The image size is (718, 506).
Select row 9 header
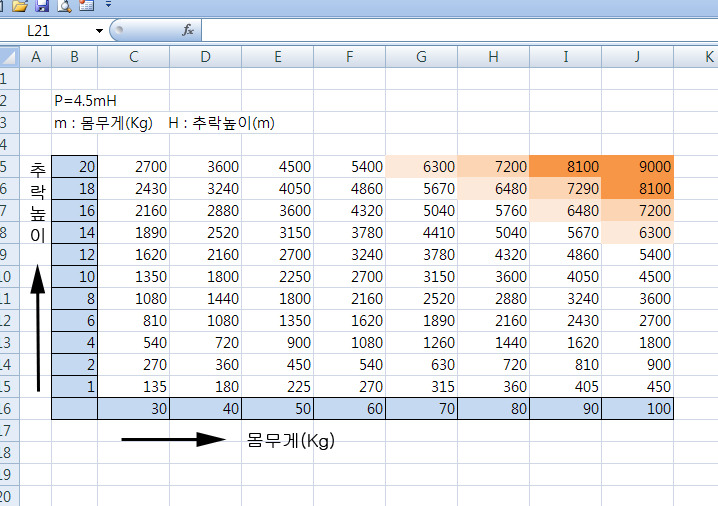(x=9, y=255)
